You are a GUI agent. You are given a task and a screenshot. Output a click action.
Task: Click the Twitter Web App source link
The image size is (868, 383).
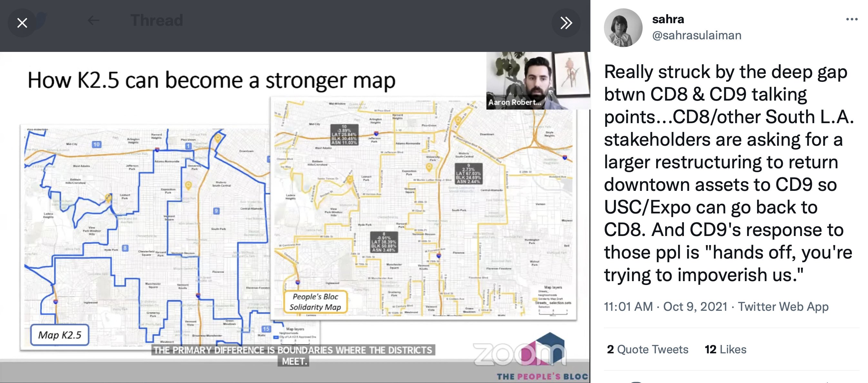(783, 307)
